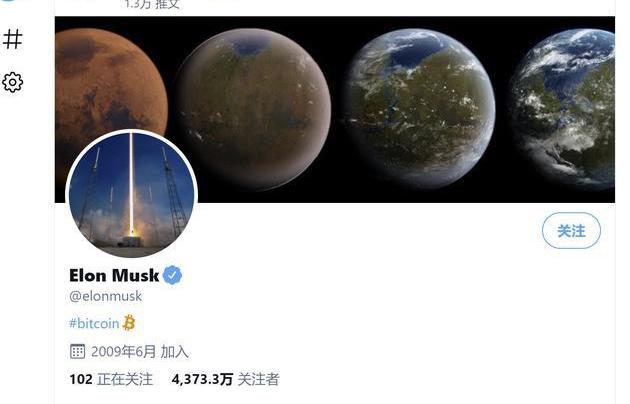Viewport: 630px width, 404px height.
Task: Open the Mars terraforming header banner image
Action: pyautogui.click(x=335, y=109)
